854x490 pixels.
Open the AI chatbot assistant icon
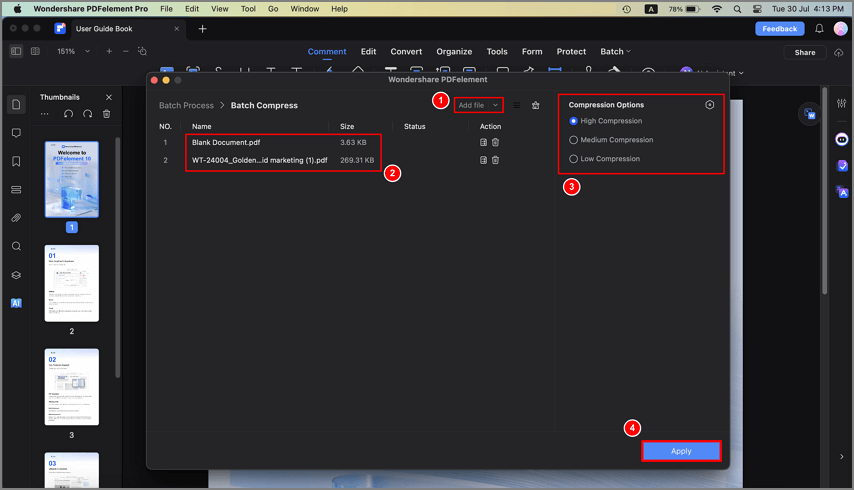click(841, 140)
